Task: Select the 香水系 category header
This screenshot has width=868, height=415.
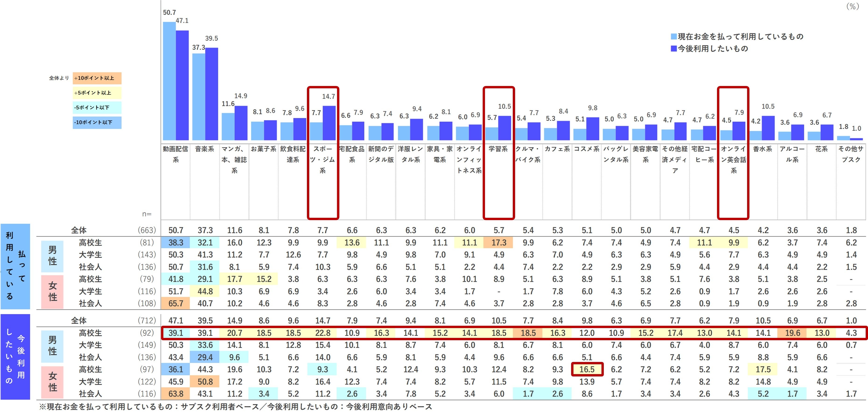Action: pyautogui.click(x=763, y=149)
